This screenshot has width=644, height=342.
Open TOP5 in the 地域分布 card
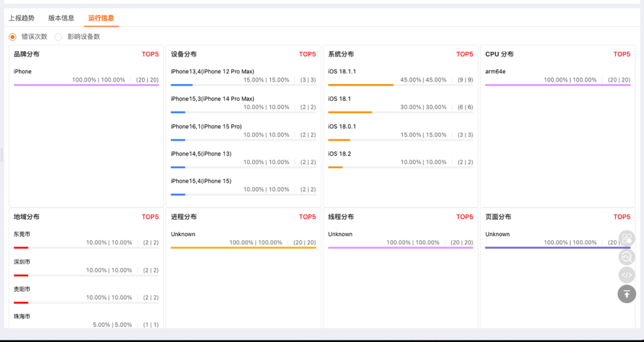[x=150, y=217]
